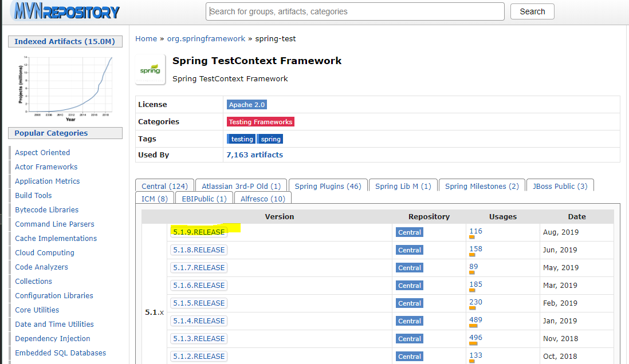Click Central badge for 5.1.2.RELEASE
This screenshot has width=629, height=364.
tap(409, 357)
